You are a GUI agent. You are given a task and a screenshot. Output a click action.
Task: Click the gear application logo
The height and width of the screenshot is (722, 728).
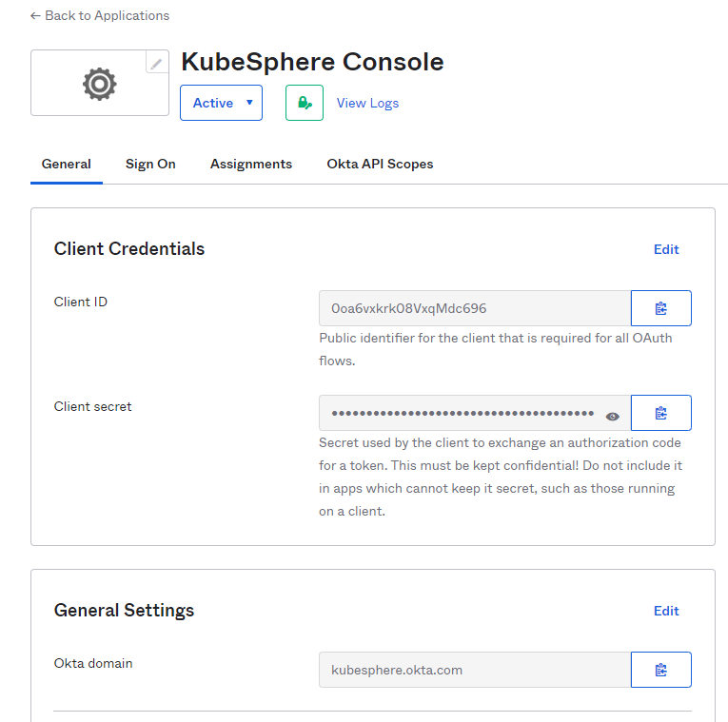[99, 85]
